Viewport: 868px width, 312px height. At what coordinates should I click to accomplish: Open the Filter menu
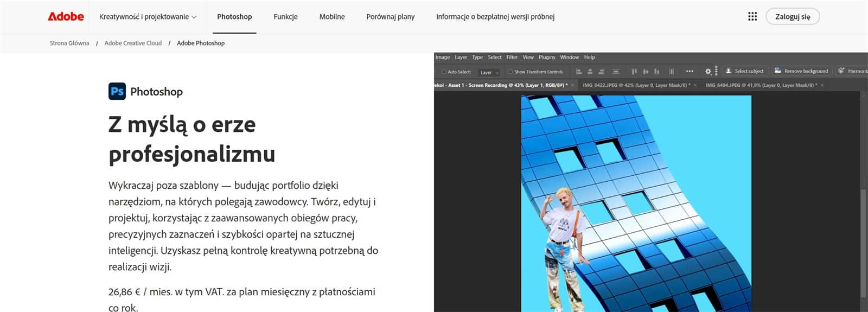512,57
